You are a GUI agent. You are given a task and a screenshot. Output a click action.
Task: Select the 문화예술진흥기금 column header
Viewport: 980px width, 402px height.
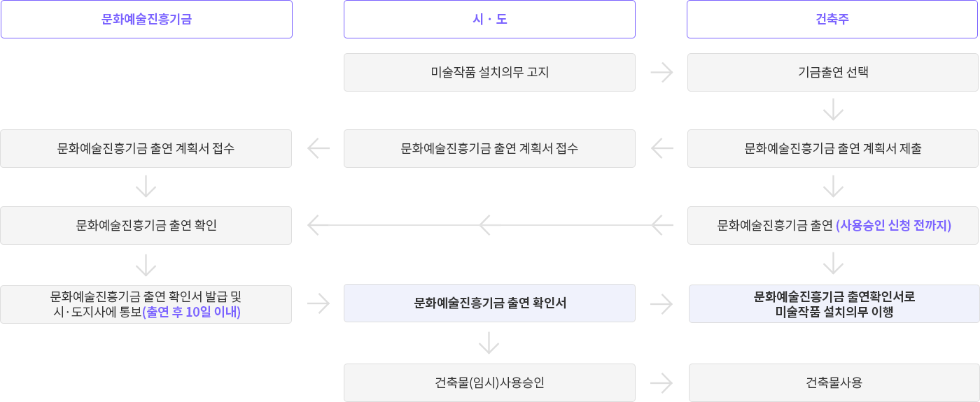(x=146, y=19)
